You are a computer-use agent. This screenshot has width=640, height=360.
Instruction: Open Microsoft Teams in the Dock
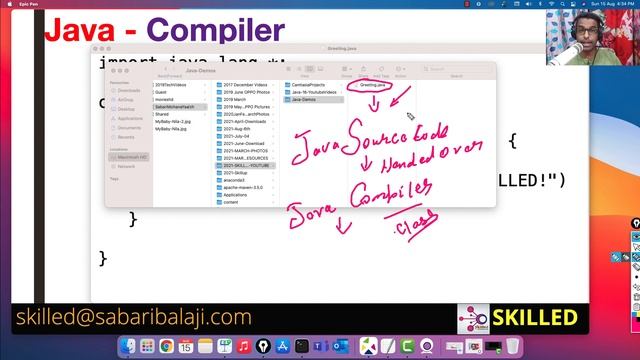(x=321, y=346)
